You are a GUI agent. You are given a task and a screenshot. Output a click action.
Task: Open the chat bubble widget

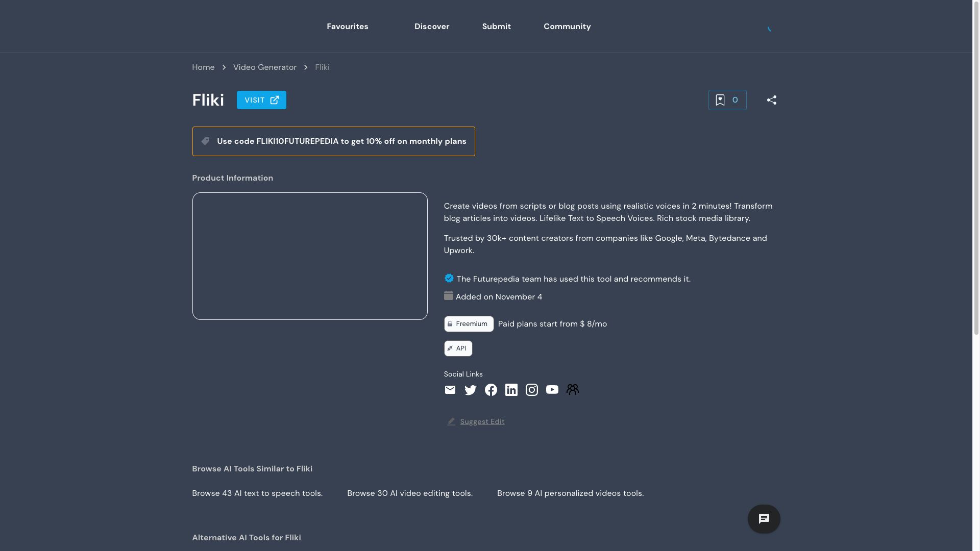pos(764,519)
